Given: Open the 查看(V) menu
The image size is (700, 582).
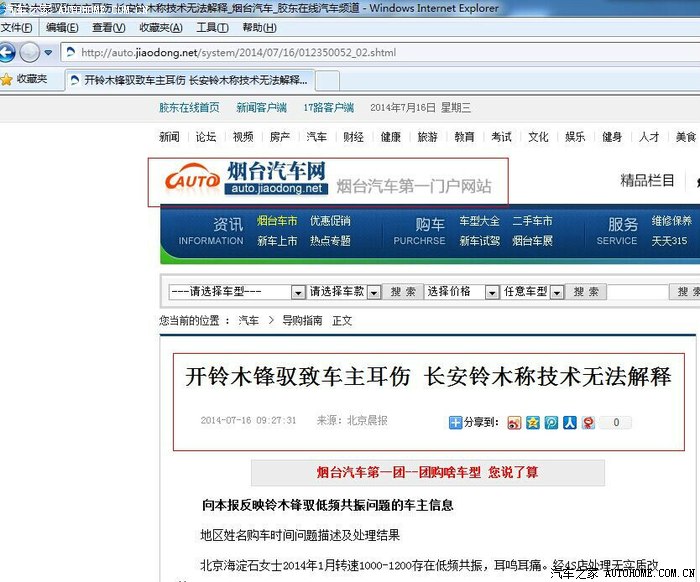Looking at the screenshot, I should [x=108, y=28].
